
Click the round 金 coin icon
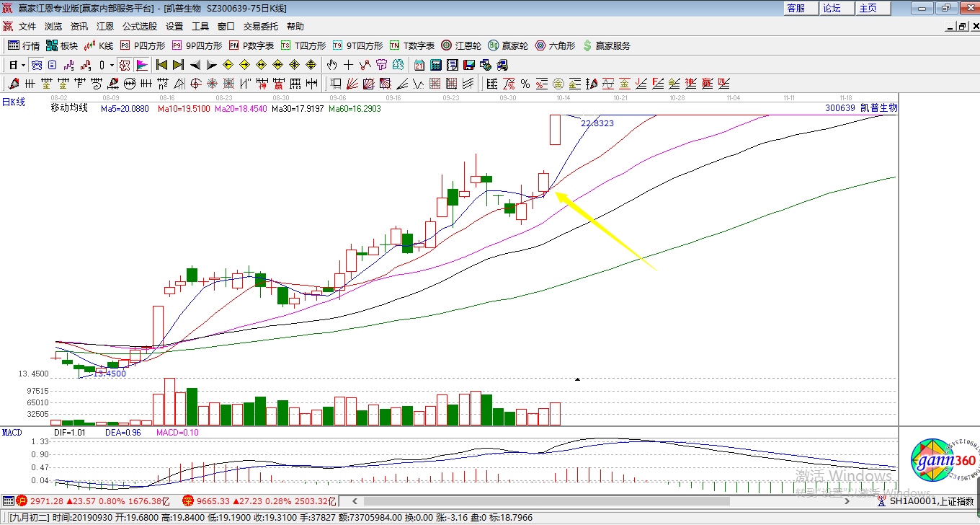[x=558, y=83]
